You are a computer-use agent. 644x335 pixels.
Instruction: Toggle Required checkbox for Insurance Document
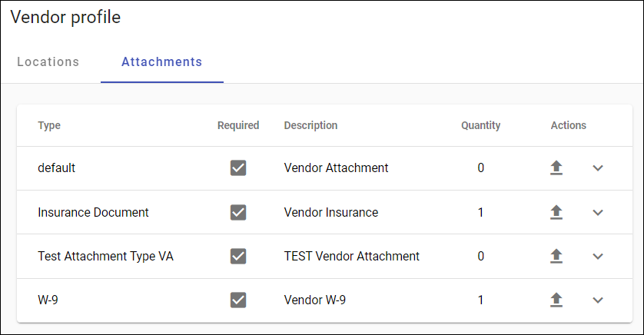(x=238, y=212)
